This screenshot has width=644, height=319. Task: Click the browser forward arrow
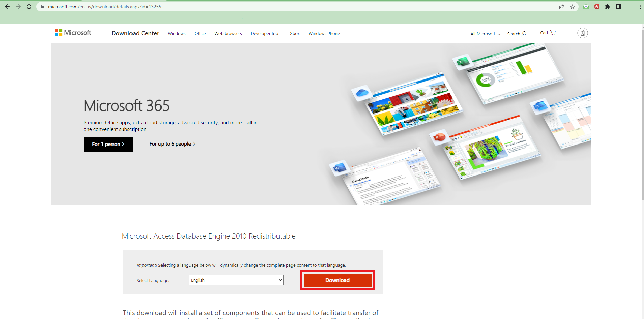pos(18,7)
